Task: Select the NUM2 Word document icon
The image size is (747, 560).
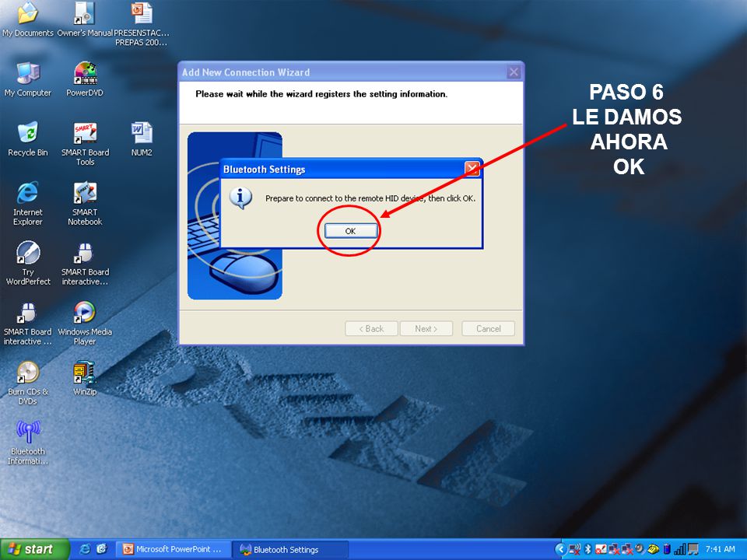Action: (142, 139)
